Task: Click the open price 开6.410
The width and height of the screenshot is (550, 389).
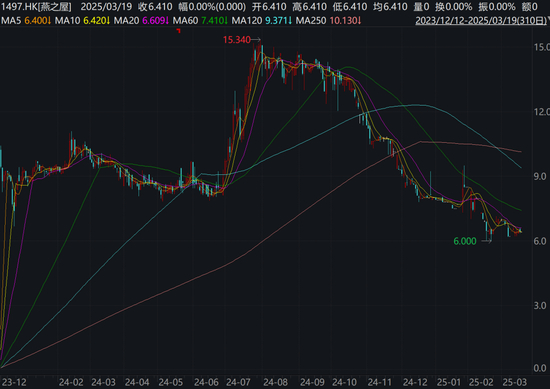Action: coord(269,7)
